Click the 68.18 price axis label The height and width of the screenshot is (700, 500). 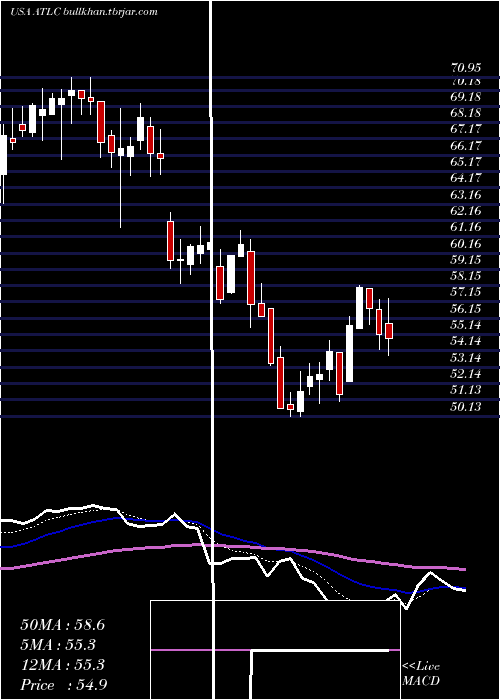466,113
